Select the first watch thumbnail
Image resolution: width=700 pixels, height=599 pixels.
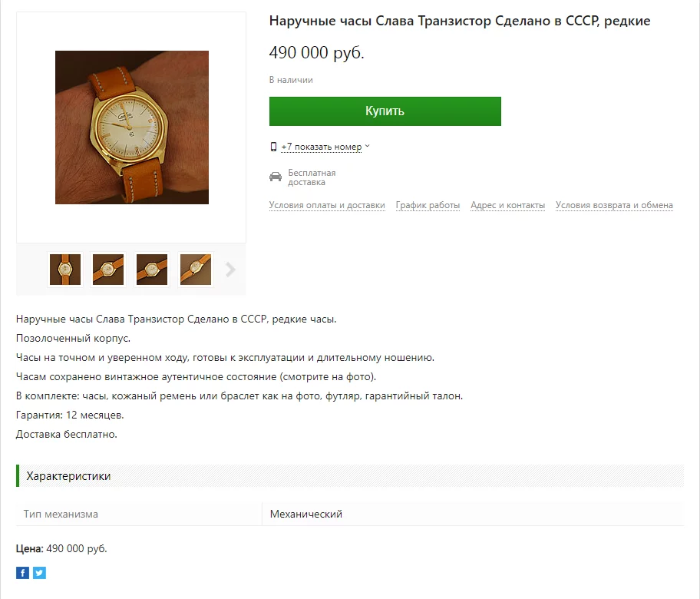pyautogui.click(x=65, y=270)
